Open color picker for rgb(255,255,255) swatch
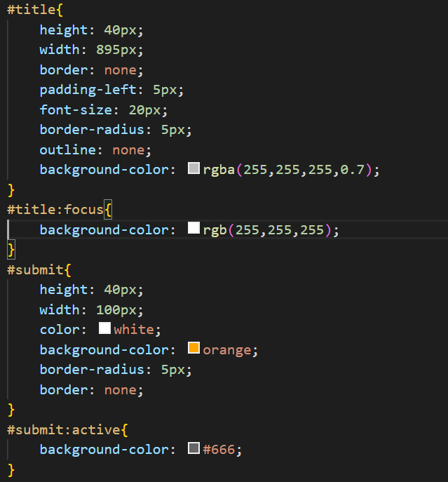This screenshot has height=482, width=448. pos(194,228)
